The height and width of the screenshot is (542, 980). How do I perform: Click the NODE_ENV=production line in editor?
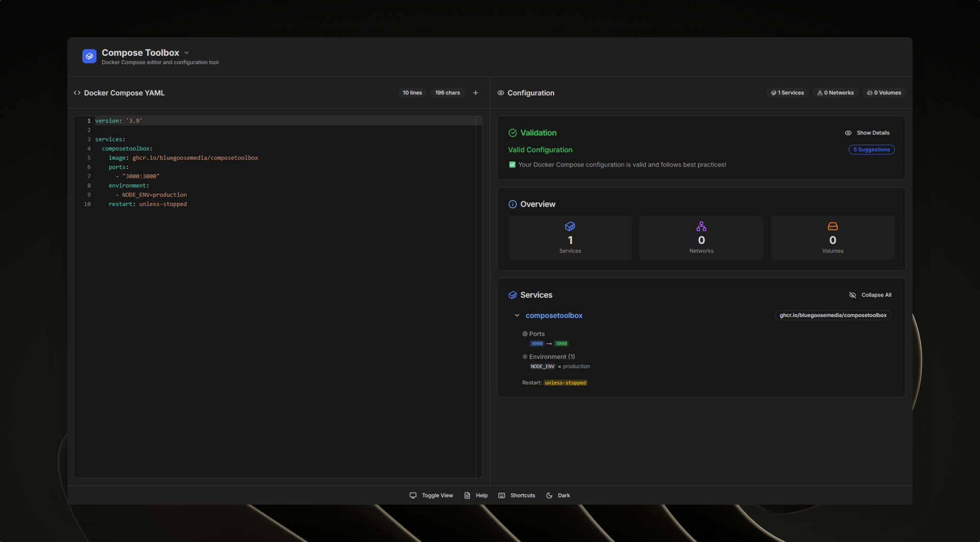[x=151, y=195]
